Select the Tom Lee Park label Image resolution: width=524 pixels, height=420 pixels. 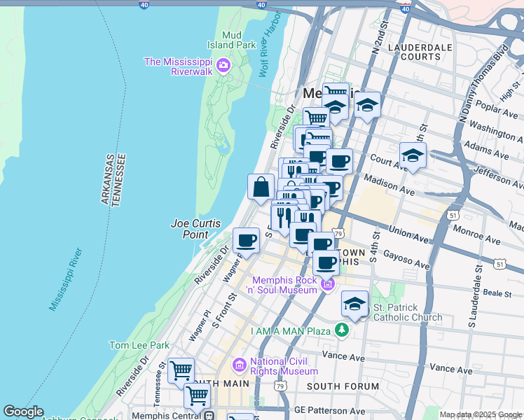pos(139,345)
